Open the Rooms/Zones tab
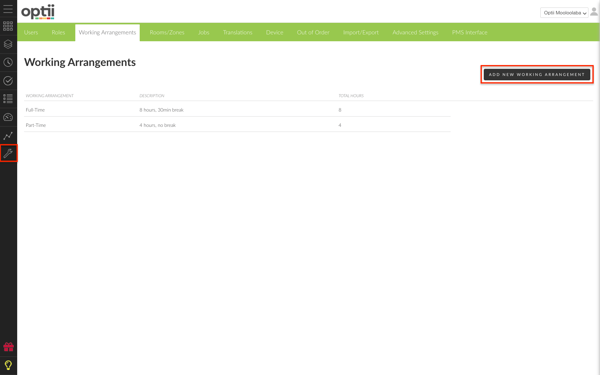Viewport: 600px width, 375px height. pos(167,33)
